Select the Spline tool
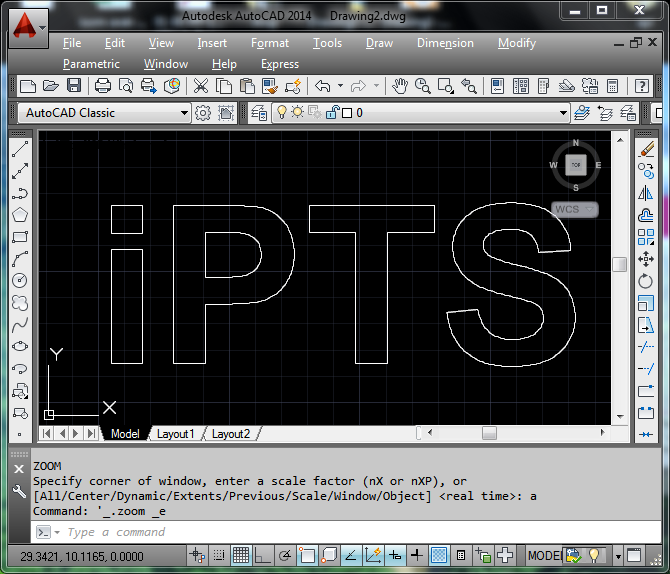Viewport: 670px width, 574px height. pyautogui.click(x=20, y=324)
